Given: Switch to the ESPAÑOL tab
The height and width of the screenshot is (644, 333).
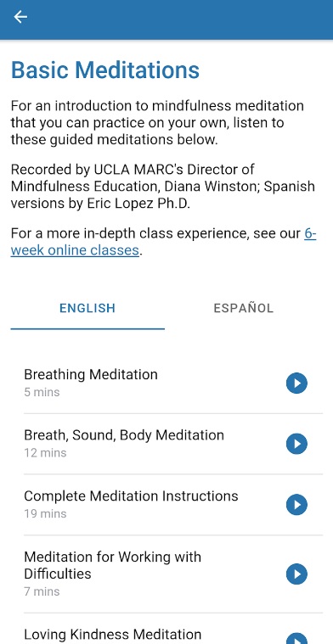Looking at the screenshot, I should click(x=243, y=309).
